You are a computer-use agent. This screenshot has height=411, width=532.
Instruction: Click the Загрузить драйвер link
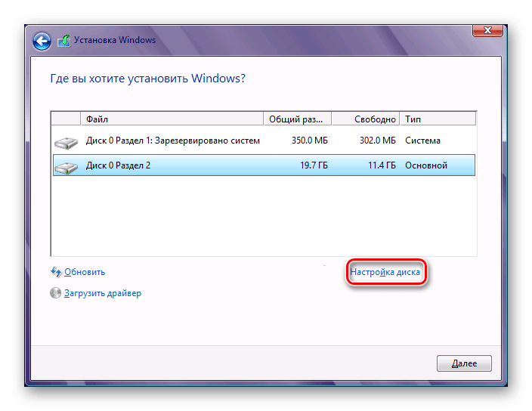tap(103, 293)
